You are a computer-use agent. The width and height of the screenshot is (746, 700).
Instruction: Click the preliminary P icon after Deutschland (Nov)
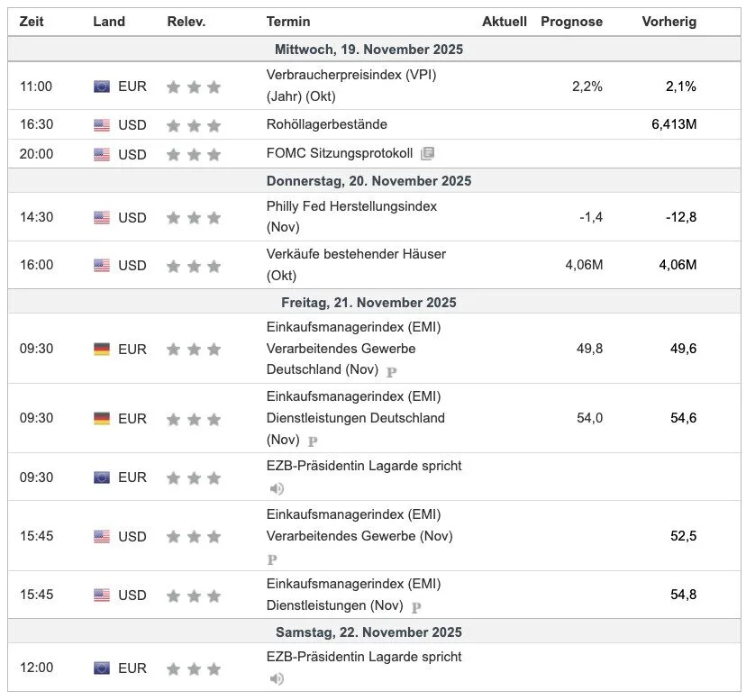(x=392, y=372)
